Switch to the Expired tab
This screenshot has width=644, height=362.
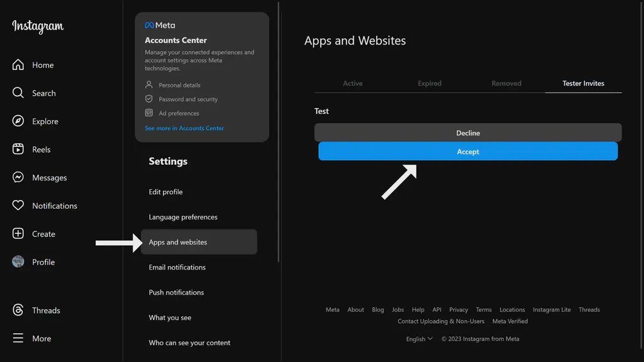[x=430, y=84]
